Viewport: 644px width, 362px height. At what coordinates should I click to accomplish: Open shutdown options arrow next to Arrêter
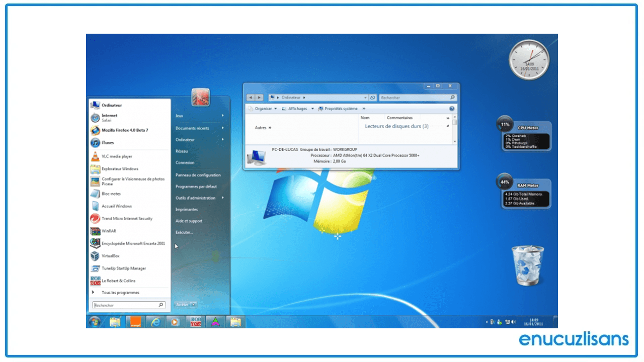pos(194,305)
